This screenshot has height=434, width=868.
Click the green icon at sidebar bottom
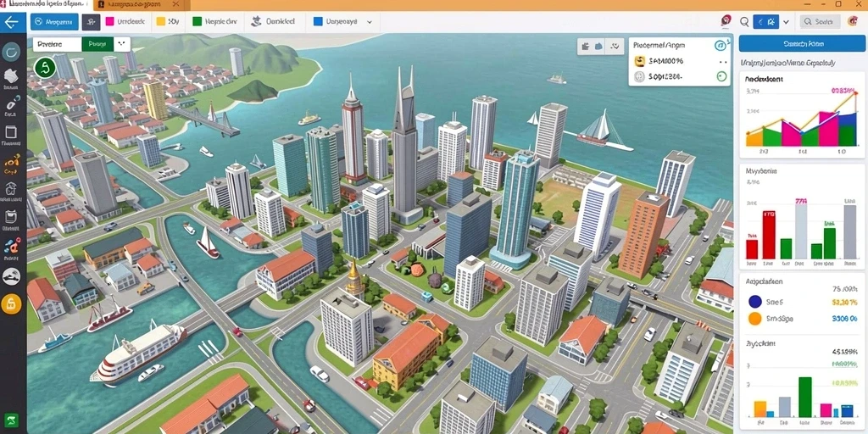coord(11,419)
